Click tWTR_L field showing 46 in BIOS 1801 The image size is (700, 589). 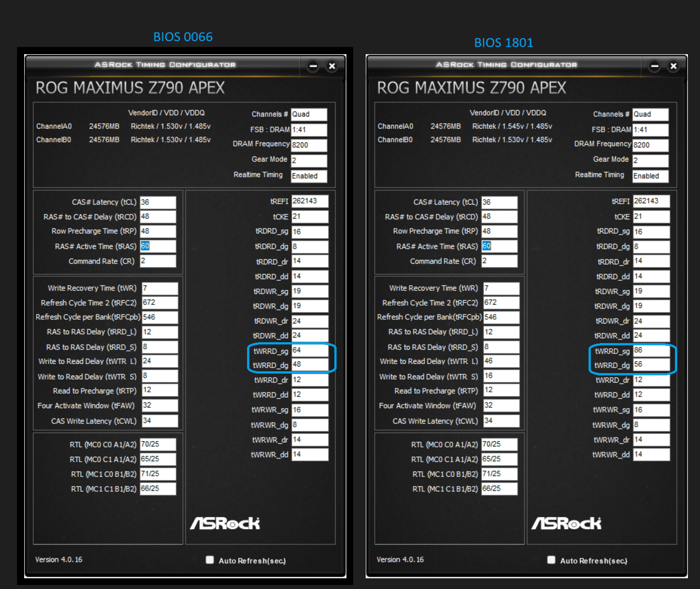pyautogui.click(x=501, y=361)
